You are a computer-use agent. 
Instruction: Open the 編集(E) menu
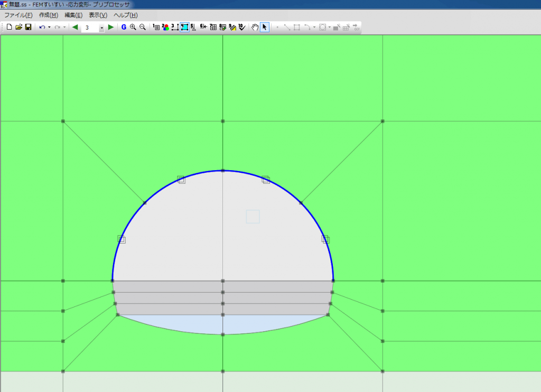coord(73,15)
